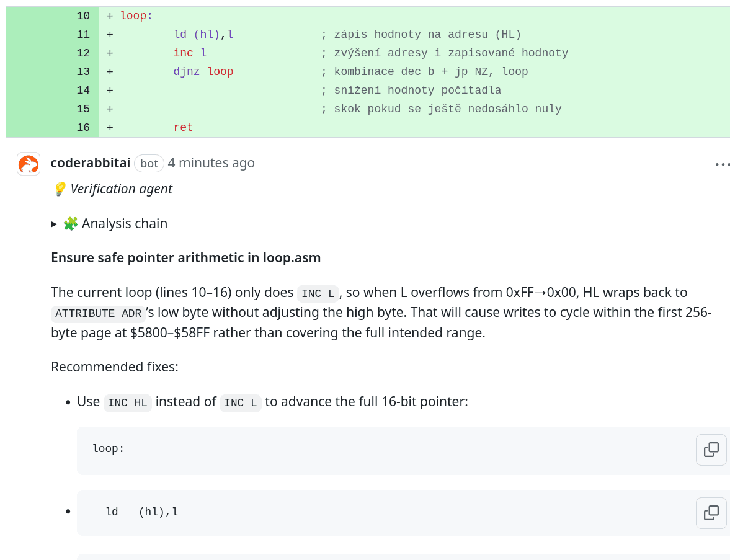The height and width of the screenshot is (560, 730).
Task: Click the 'ATTRIBUTE_ADR' inline code span
Action: [x=97, y=314]
